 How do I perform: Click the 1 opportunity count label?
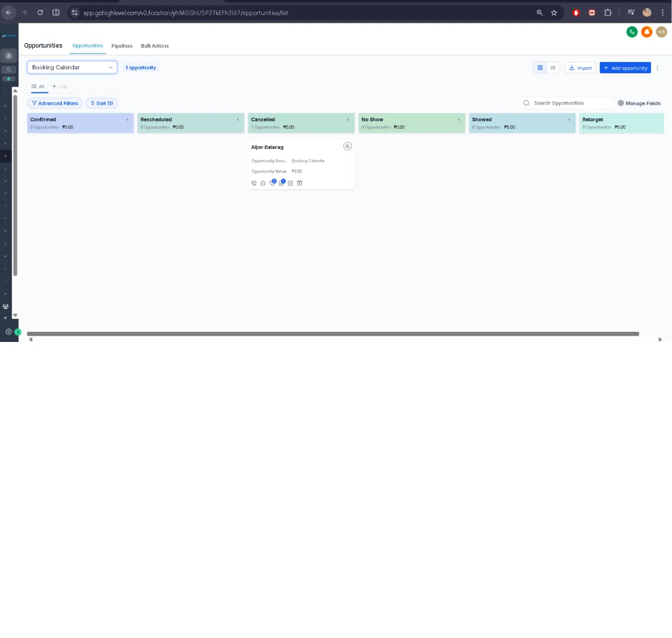tap(141, 68)
